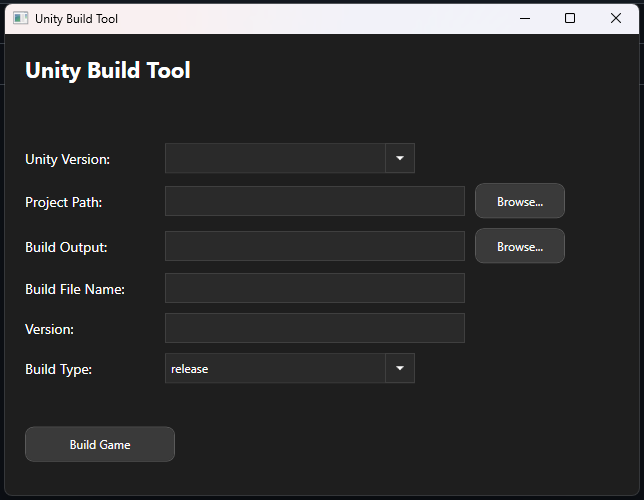Screen dimensions: 644x500
Task: Close the Unity Build Tool window
Action: point(616,18)
